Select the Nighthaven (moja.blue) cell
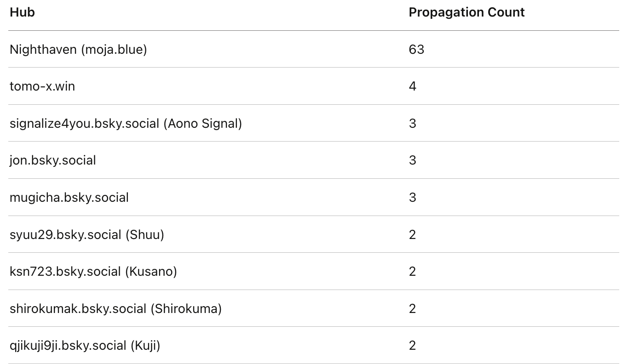Screen dimensions: 622x364 pyautogui.click(x=78, y=49)
